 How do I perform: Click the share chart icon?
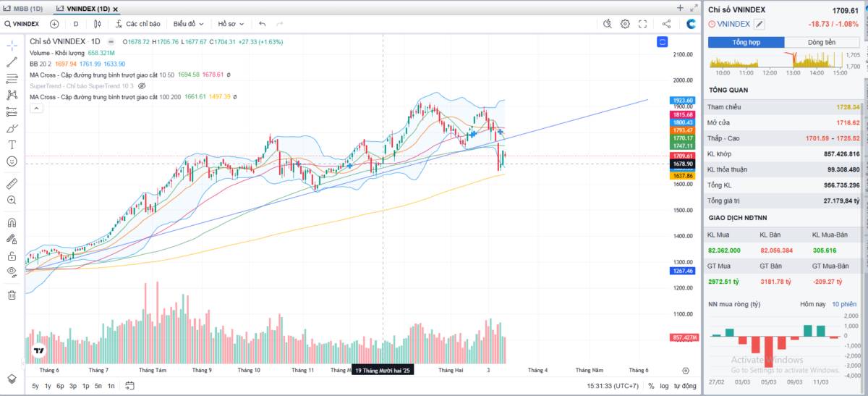click(666, 24)
